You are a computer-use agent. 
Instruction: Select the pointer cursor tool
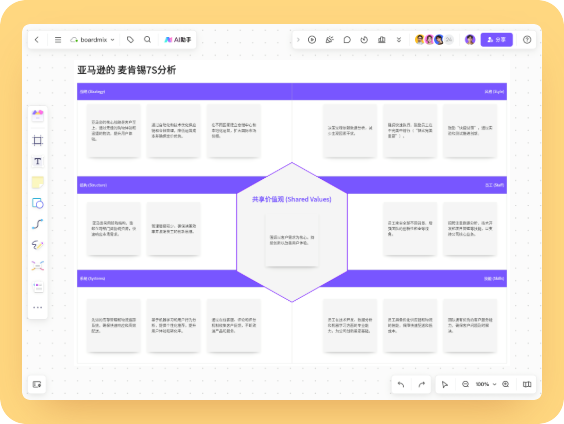pos(445,384)
